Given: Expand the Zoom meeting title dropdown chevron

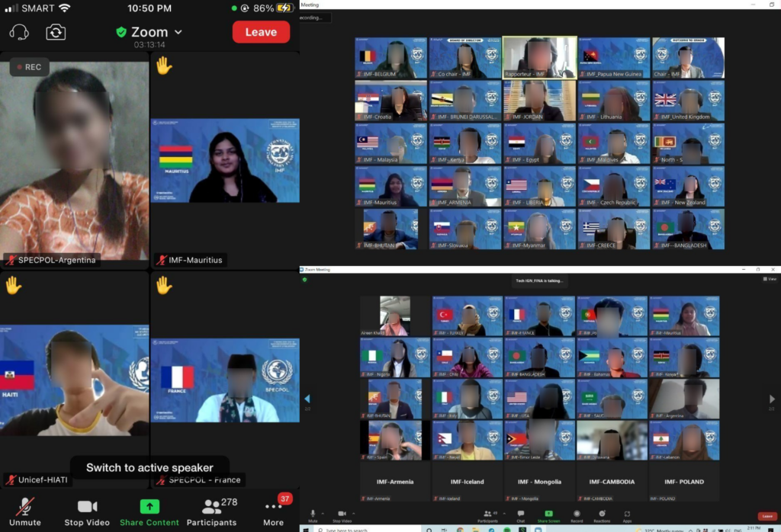Looking at the screenshot, I should point(178,32).
